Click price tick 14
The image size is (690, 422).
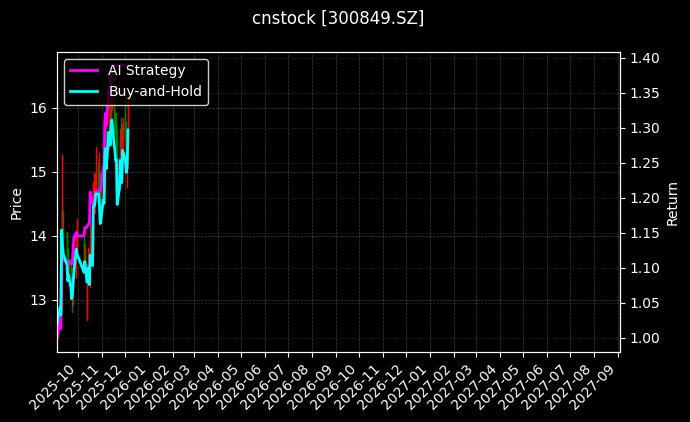(38, 236)
